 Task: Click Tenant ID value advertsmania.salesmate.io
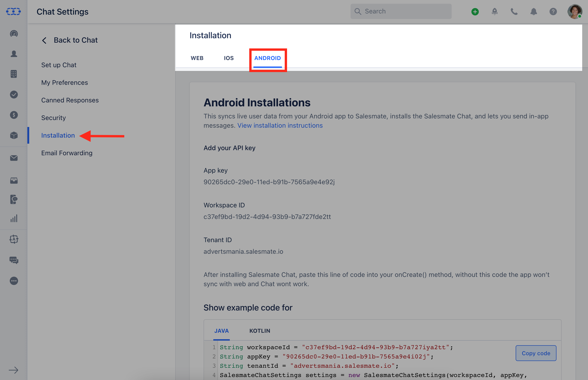(x=243, y=251)
